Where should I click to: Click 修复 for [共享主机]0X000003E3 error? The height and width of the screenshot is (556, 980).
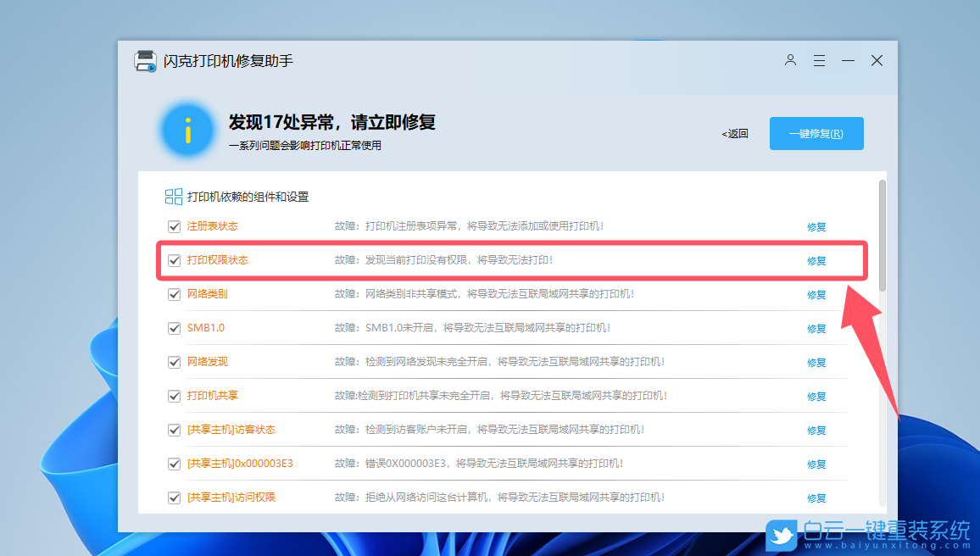(816, 464)
